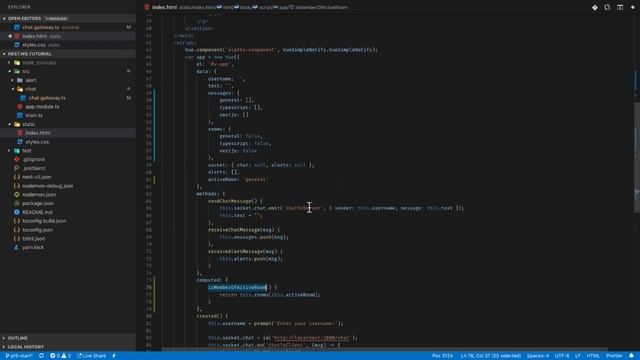Screen dimensions: 640x360
Task: Expand the alert folder
Action: pyautogui.click(x=31, y=80)
